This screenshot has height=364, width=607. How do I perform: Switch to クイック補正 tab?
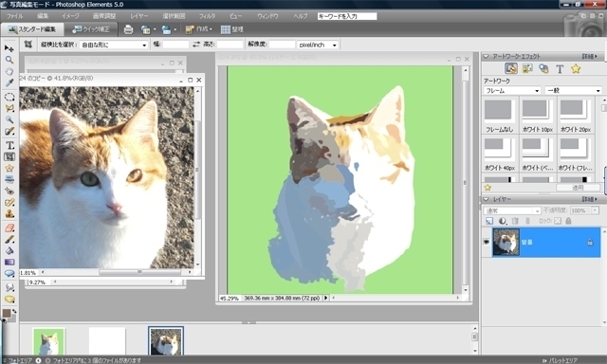coord(91,29)
